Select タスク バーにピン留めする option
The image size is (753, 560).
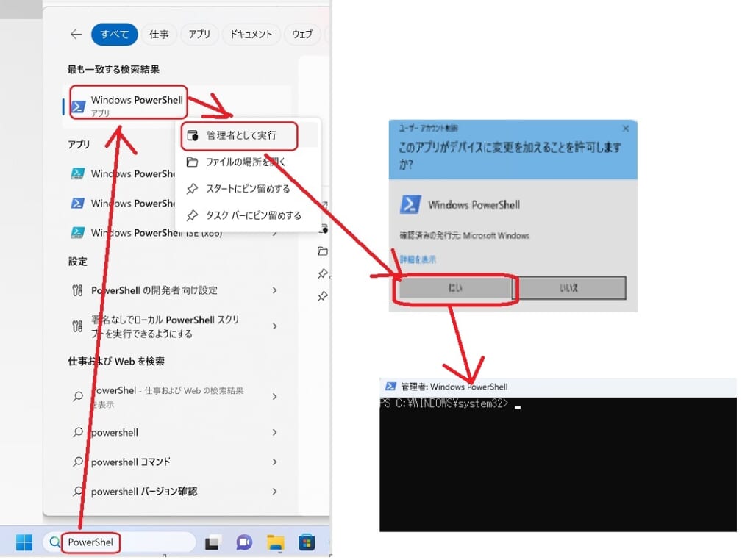[x=253, y=215]
